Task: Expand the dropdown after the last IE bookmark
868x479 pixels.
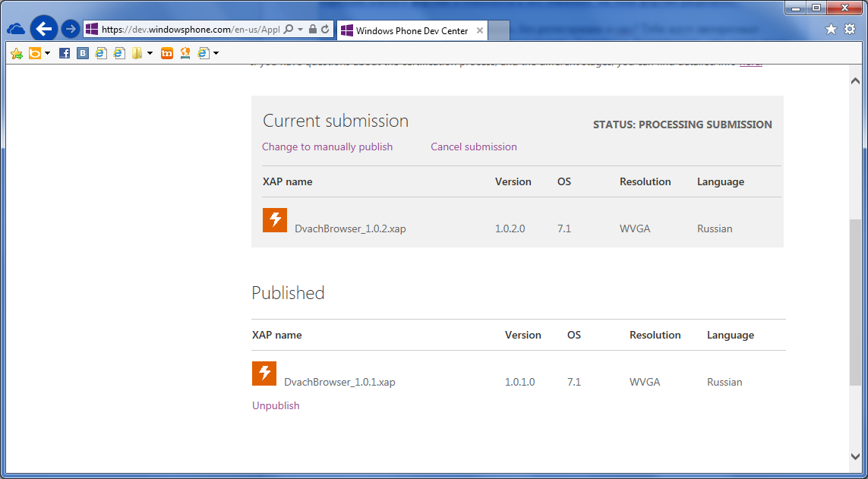Action: [x=216, y=53]
